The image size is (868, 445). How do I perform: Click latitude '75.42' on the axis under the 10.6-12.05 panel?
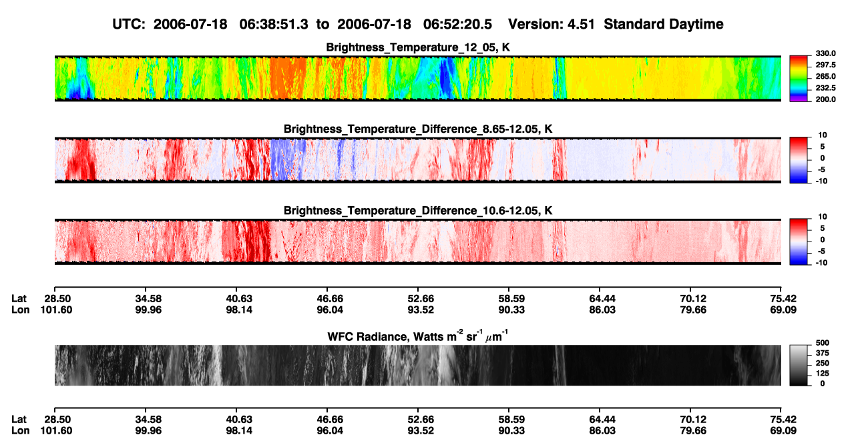pyautogui.click(x=782, y=299)
